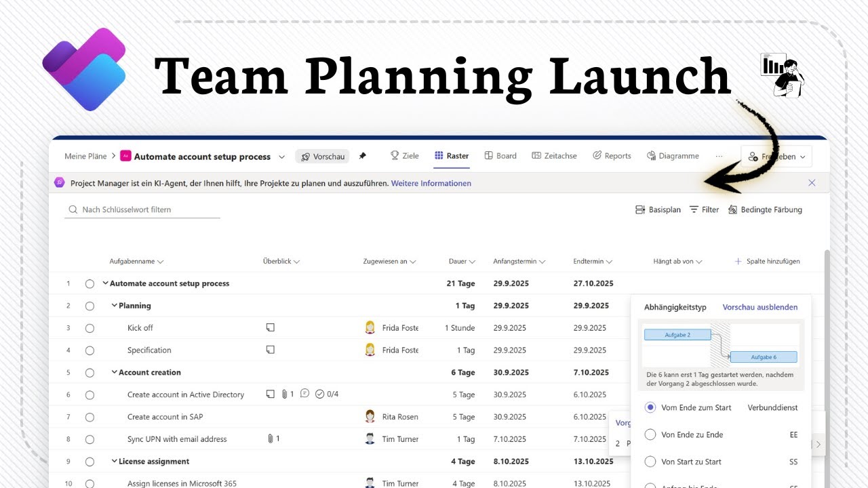Click the attachment icon in Create account in Active Directory row
The image size is (868, 488).
(x=284, y=394)
